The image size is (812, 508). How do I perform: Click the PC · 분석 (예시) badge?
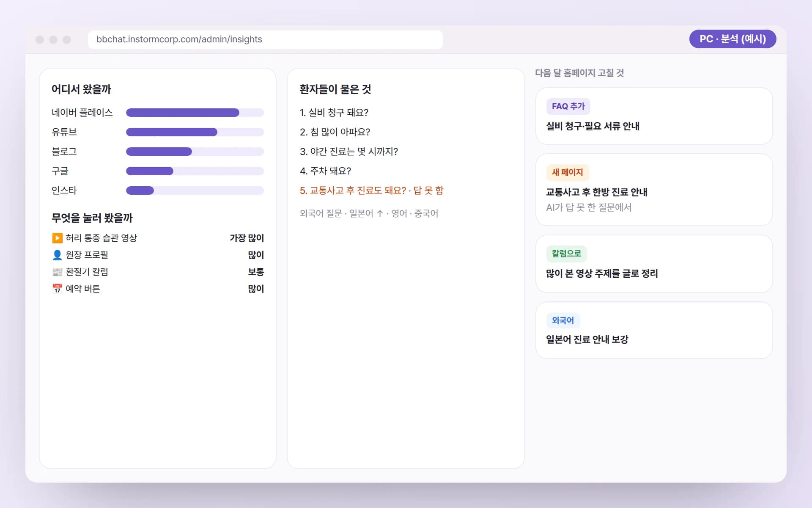coord(732,39)
